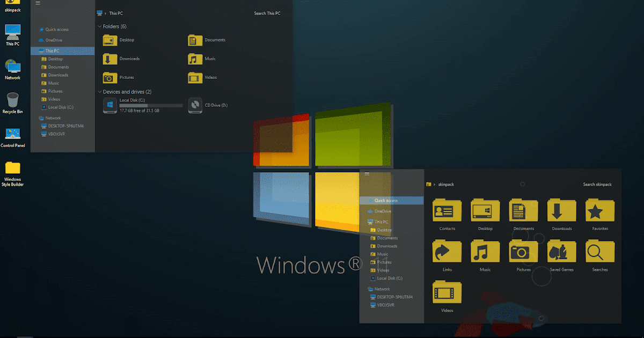
Task: Open the skinpack desktop icon
Action: pos(13,5)
